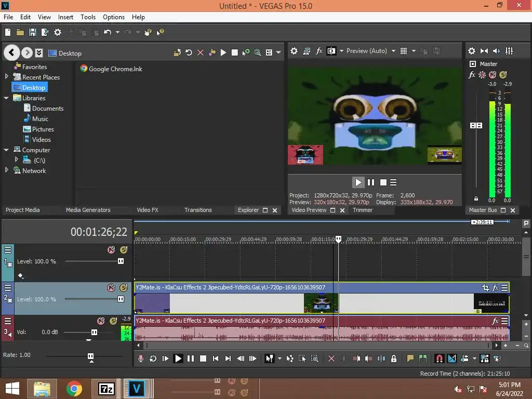Viewport: 532px width, 399px height.
Task: Click the Open project folder icon
Action: [x=20, y=32]
